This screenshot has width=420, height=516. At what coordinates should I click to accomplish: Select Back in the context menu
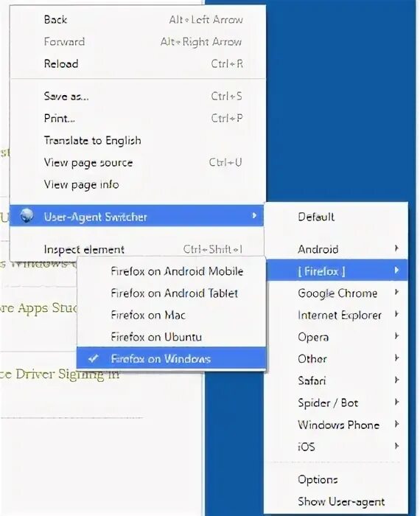tap(138, 20)
